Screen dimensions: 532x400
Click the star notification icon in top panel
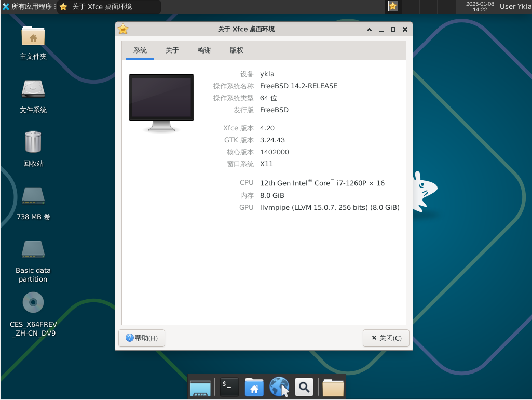[393, 6]
